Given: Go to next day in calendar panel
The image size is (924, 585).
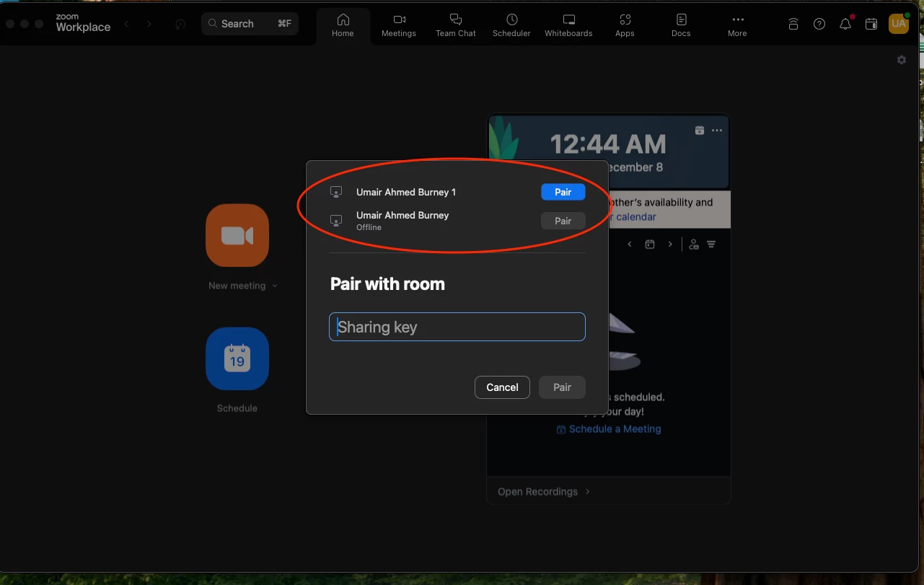Looking at the screenshot, I should coord(670,245).
